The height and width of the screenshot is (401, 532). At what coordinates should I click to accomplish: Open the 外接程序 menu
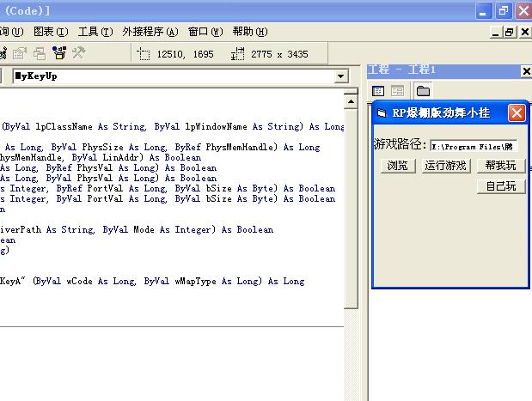tap(149, 32)
